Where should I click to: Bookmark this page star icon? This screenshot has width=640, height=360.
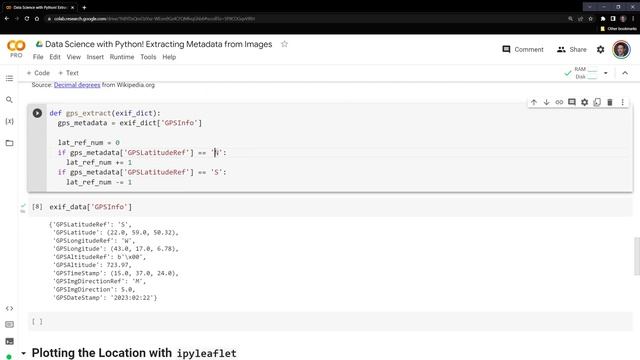[x=590, y=18]
